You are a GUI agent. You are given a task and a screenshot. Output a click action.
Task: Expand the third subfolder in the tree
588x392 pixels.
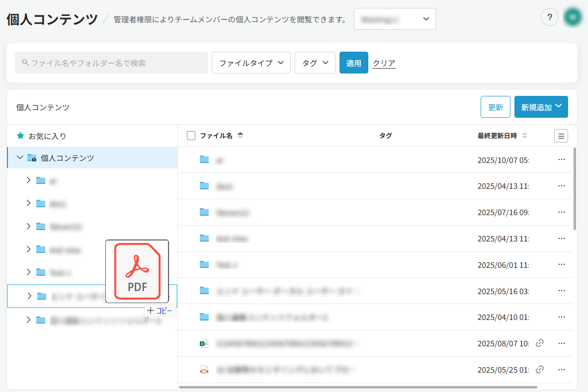coord(28,227)
